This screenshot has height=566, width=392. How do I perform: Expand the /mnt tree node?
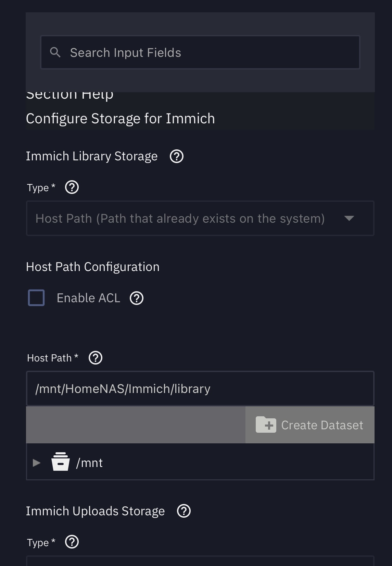(37, 463)
